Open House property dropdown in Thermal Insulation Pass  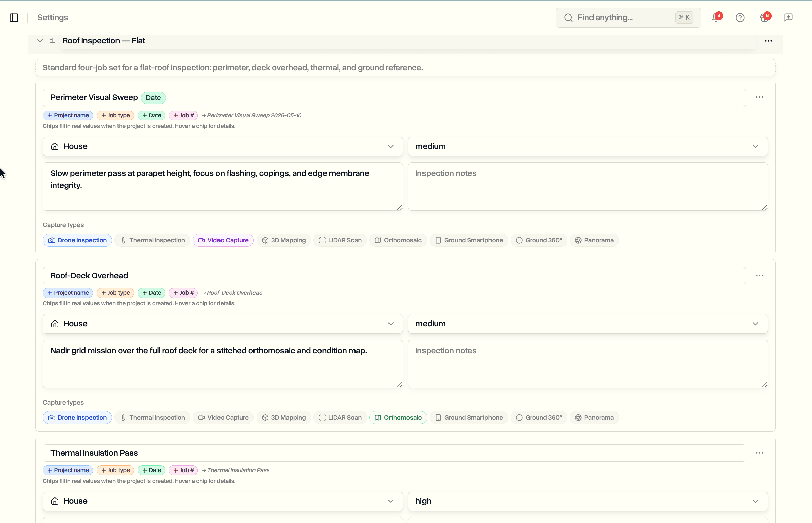(x=223, y=501)
